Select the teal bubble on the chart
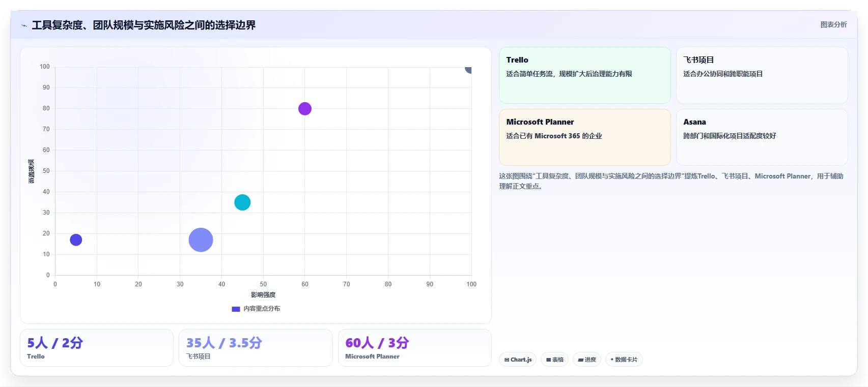This screenshot has height=387, width=868. [242, 202]
